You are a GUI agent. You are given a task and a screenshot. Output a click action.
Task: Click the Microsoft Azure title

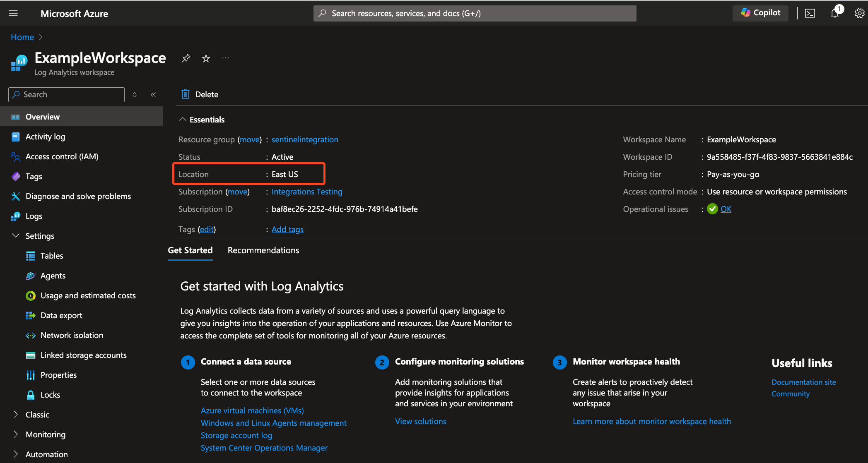point(74,13)
